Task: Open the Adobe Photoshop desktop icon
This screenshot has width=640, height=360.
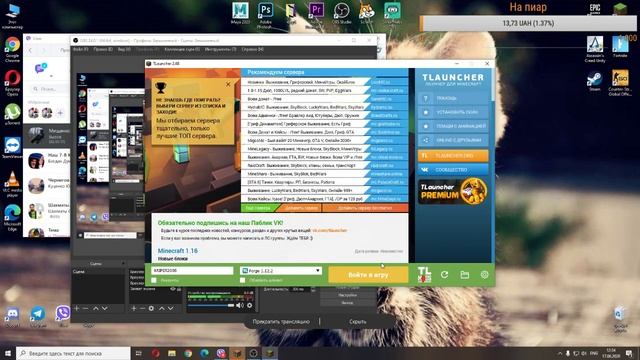Action: coord(265,15)
